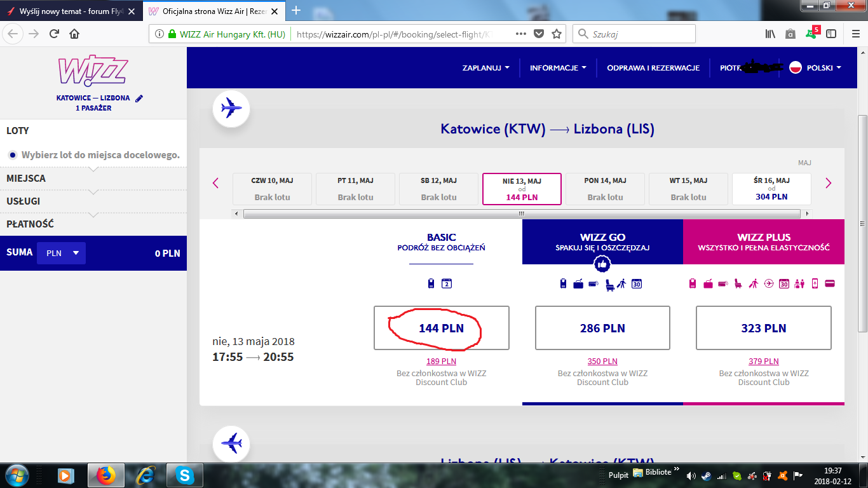This screenshot has height=488, width=868.
Task: Choose the BASIC fare for 144 PLN
Action: [442, 329]
